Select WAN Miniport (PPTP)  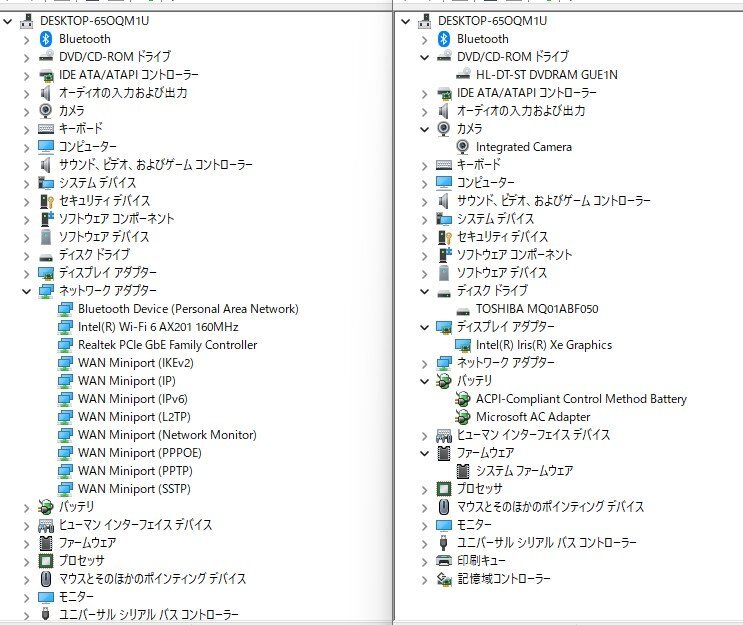coord(135,471)
